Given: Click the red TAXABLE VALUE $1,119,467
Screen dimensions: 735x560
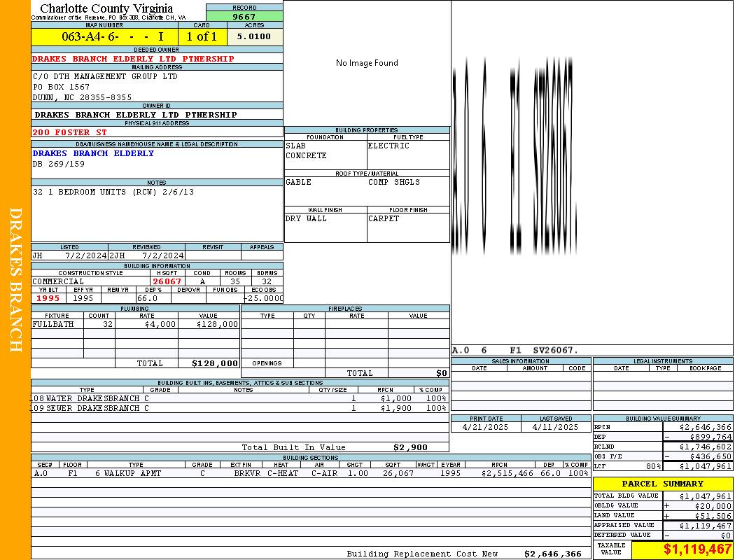Looking at the screenshot, I should [x=697, y=549].
